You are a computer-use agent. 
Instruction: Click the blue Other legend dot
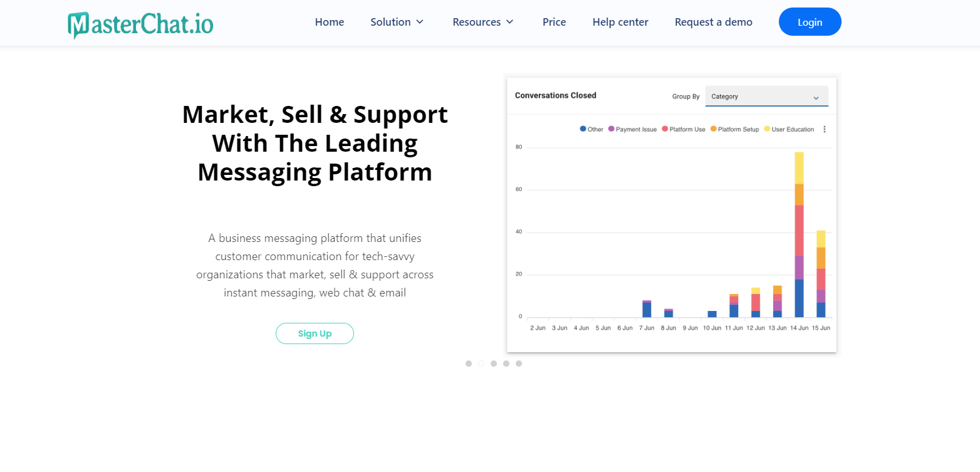(583, 129)
